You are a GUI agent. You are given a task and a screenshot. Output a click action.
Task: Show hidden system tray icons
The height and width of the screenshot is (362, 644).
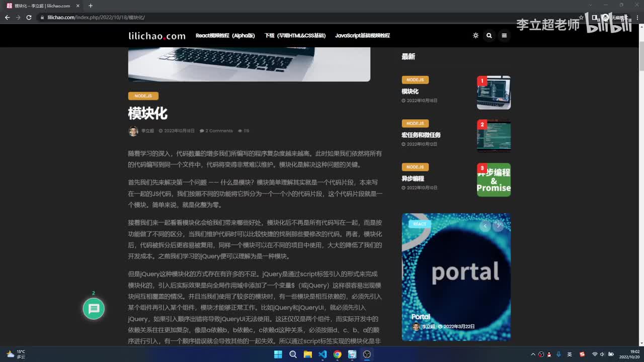(x=532, y=354)
